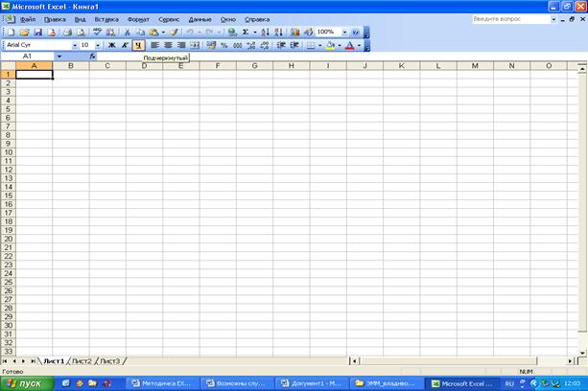Viewport: 588px width, 391px height.
Task: Click the vertical scrollbar down arrow
Action: 582,353
